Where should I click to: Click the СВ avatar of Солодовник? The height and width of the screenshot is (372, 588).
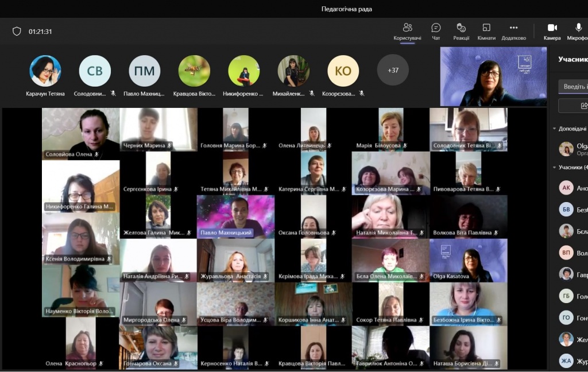pos(95,71)
